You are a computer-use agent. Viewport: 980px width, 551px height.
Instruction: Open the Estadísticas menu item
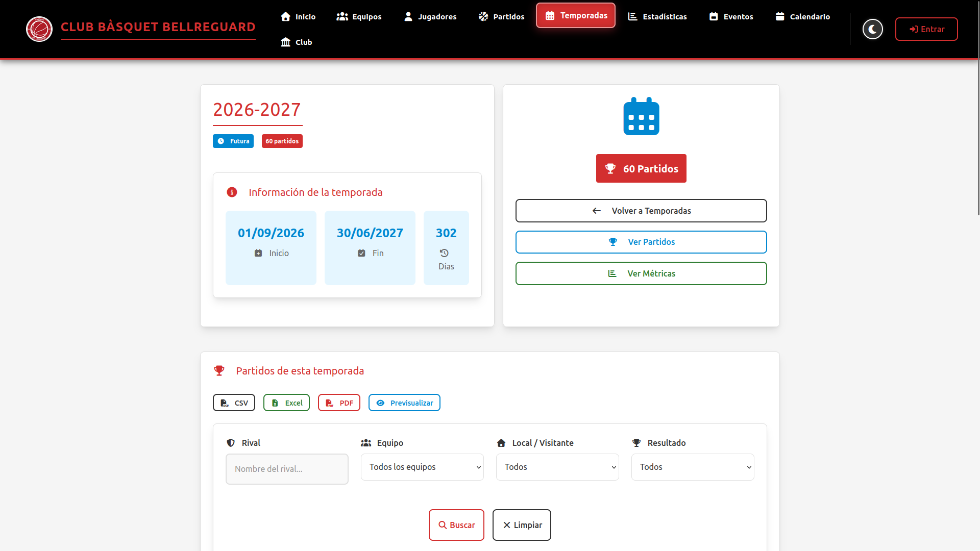pyautogui.click(x=657, y=16)
